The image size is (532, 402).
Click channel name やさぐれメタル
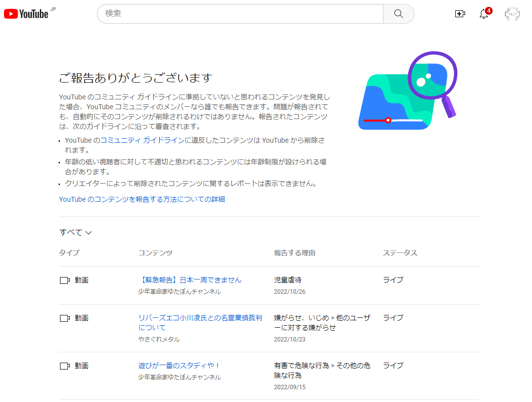(x=159, y=339)
